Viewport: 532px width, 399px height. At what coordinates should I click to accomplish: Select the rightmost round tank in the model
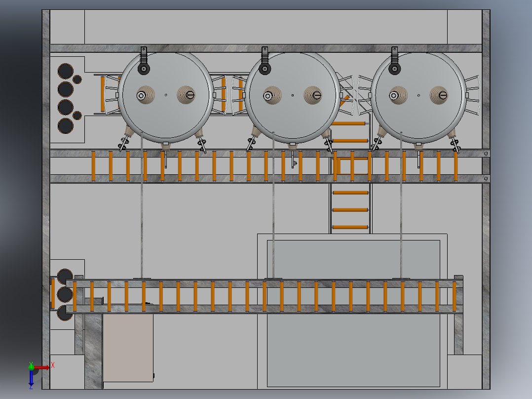click(418, 96)
